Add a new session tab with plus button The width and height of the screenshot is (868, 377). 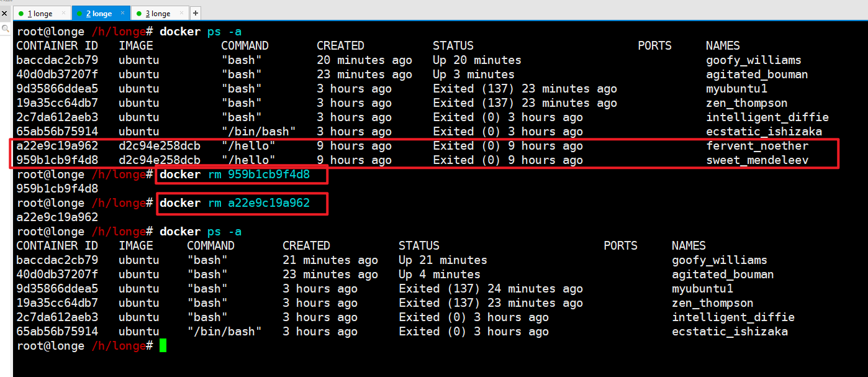(195, 13)
